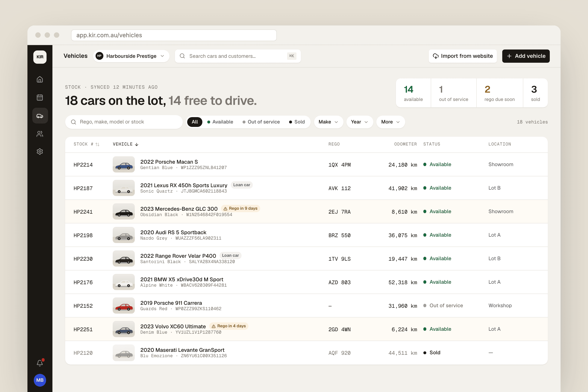Open the Calendar sidebar icon

[40, 98]
